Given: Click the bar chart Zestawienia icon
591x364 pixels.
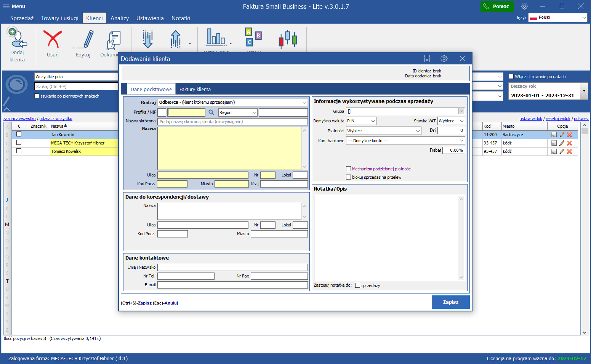Looking at the screenshot, I should 216,38.
